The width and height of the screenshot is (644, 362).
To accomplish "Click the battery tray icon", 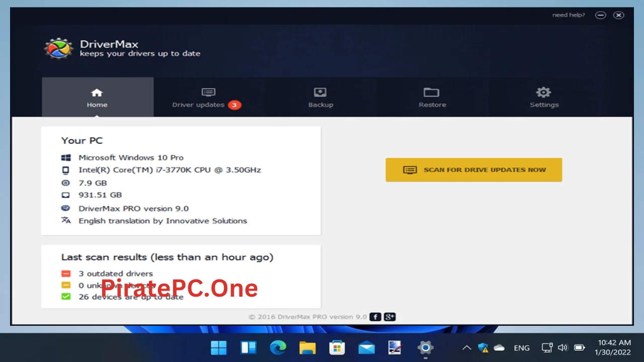I will (x=580, y=347).
